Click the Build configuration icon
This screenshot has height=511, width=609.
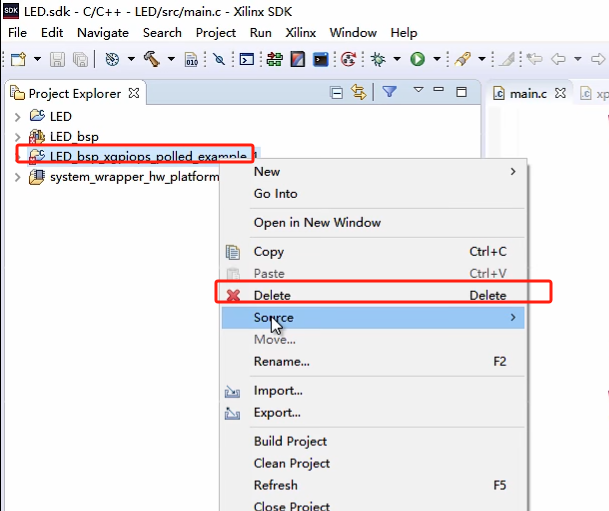pyautogui.click(x=112, y=59)
